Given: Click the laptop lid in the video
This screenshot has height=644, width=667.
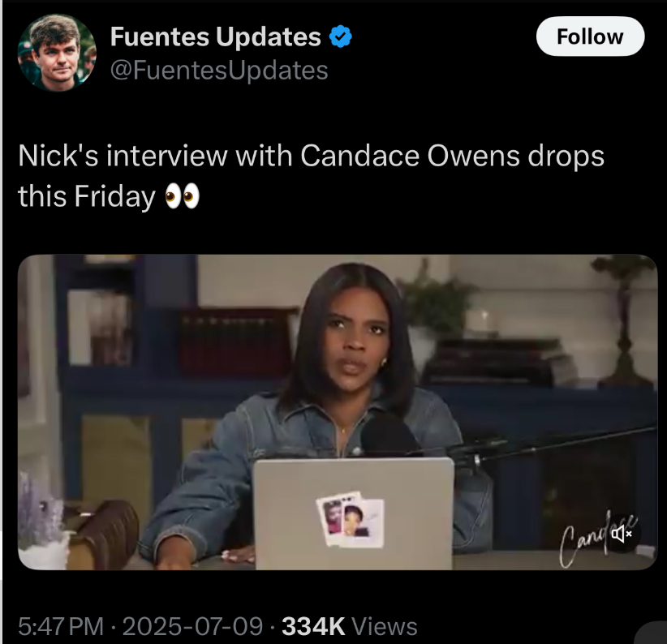Looking at the screenshot, I should [x=354, y=513].
